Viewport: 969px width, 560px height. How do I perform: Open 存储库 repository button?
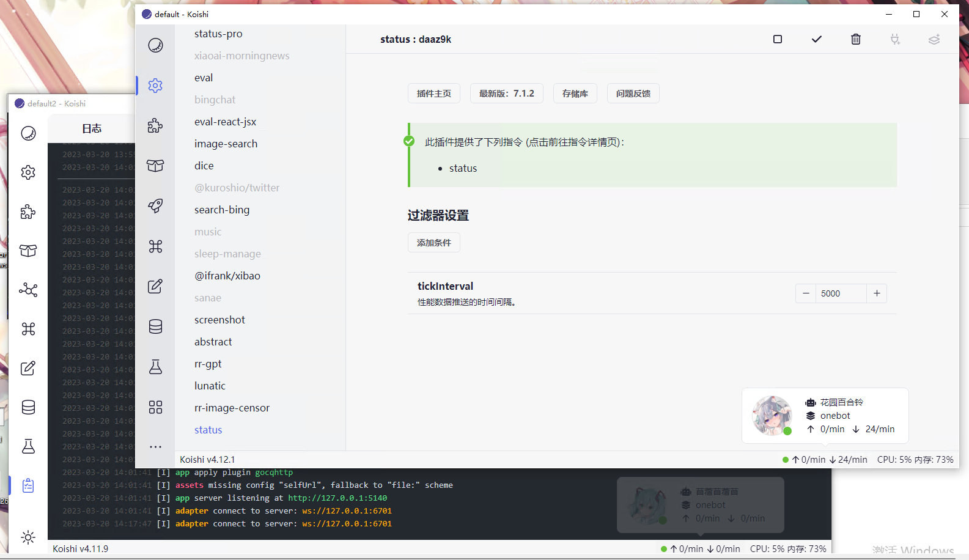[x=575, y=94]
